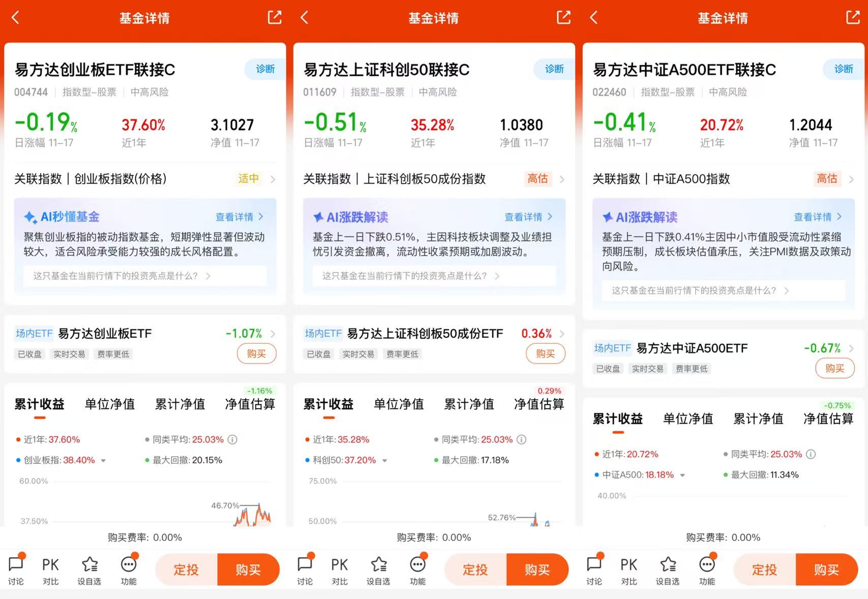Open PK 对比 for 易方达中证A500ETF联接C
868x599 pixels.
(x=629, y=571)
